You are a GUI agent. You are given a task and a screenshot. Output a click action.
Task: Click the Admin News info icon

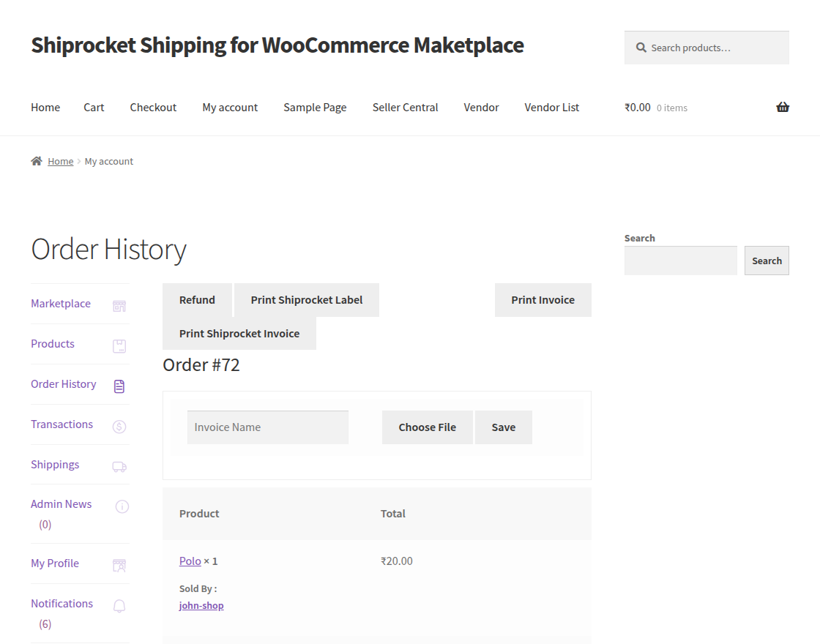click(x=122, y=506)
